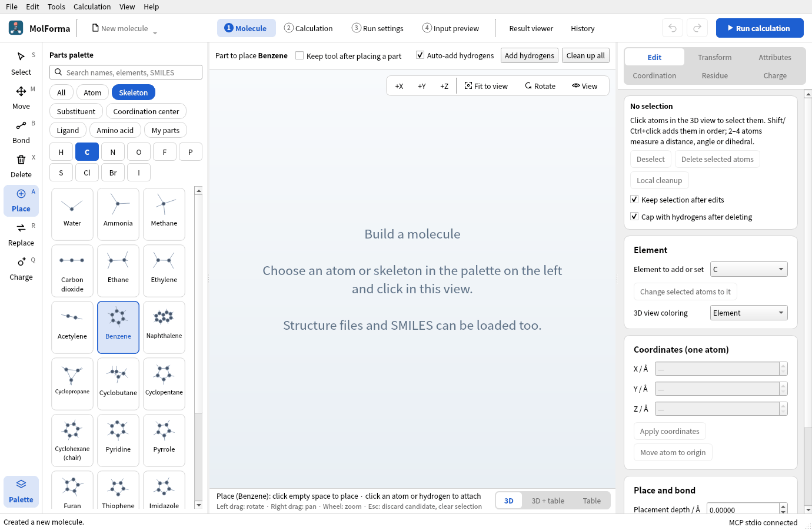
Task: Click the parts search field
Action: [126, 72]
